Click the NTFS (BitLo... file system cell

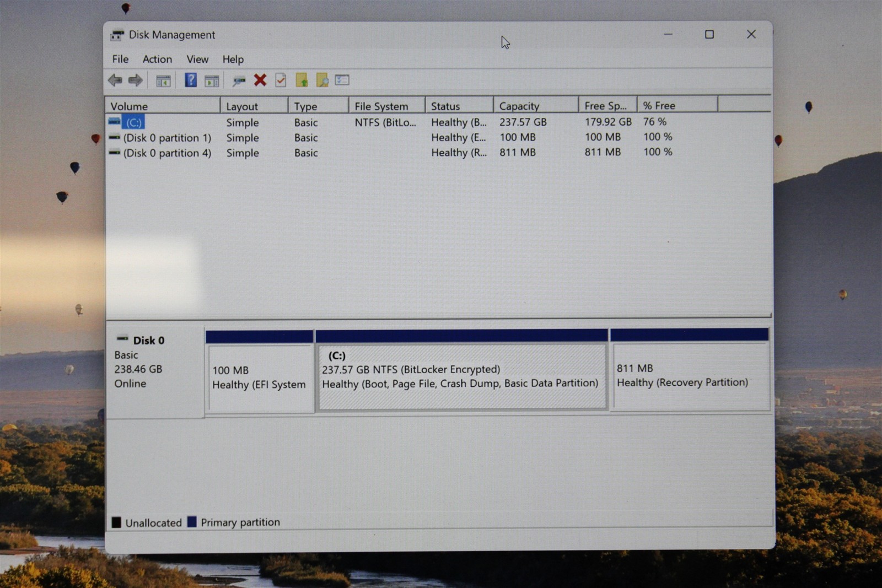pyautogui.click(x=385, y=122)
